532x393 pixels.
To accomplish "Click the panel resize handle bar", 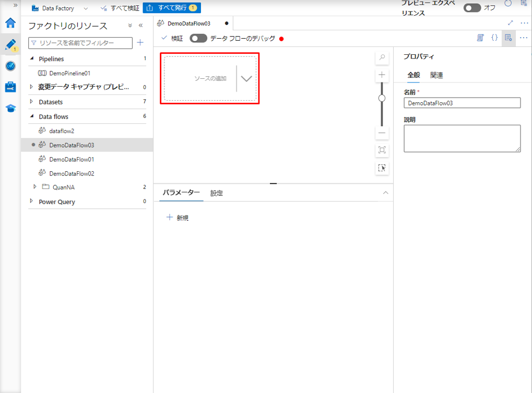I will [274, 183].
